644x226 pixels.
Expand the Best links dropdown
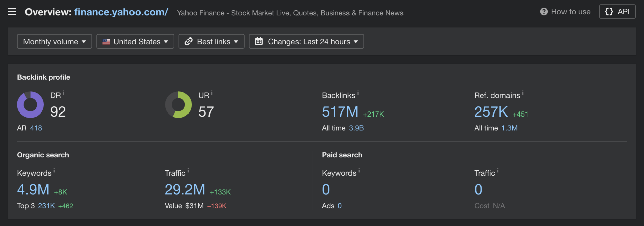click(x=211, y=42)
